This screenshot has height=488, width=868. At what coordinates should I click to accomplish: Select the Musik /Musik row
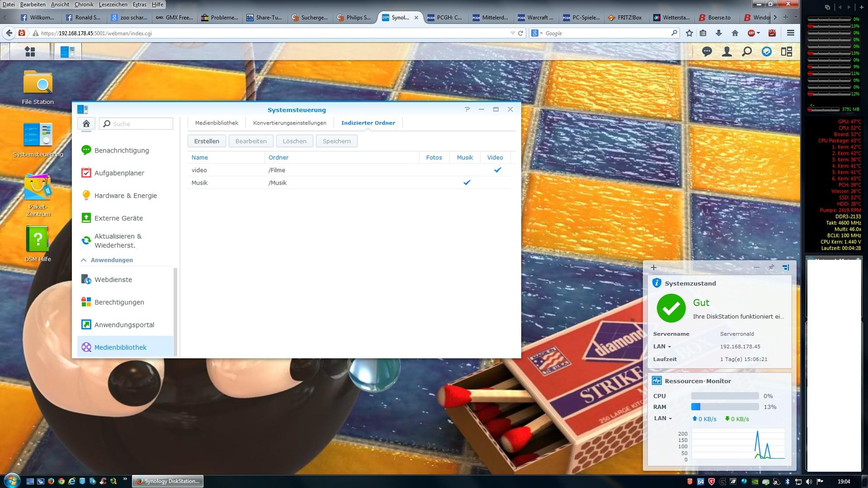[x=349, y=183]
